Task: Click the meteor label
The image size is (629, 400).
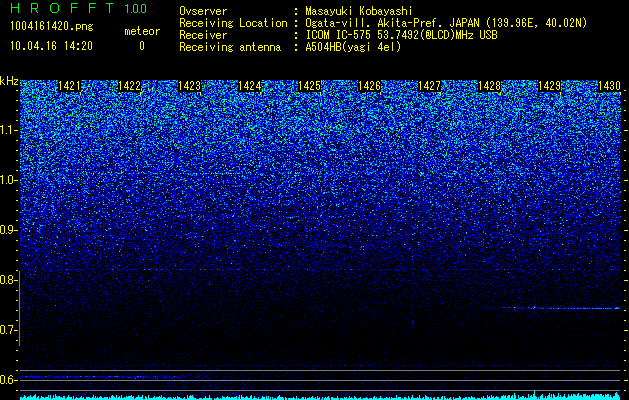Action: pyautogui.click(x=142, y=31)
